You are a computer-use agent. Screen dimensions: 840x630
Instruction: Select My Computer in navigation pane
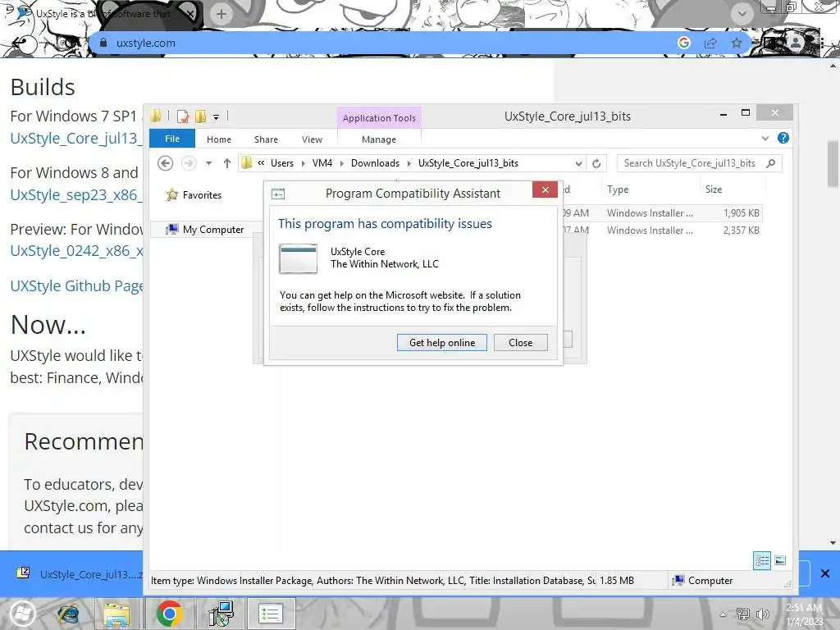204,230
